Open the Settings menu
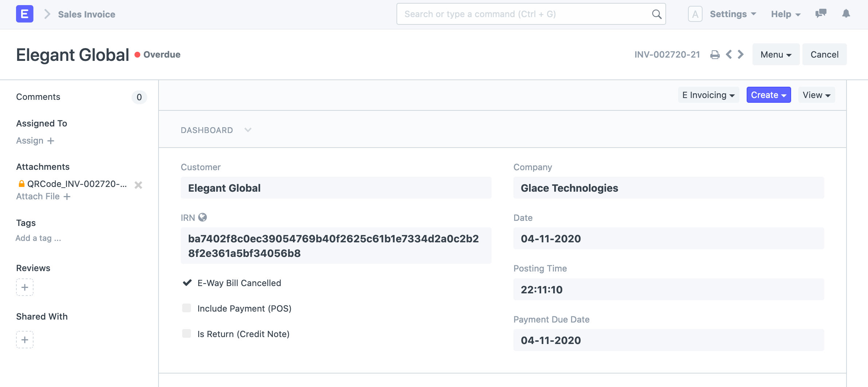868x387 pixels. point(733,14)
